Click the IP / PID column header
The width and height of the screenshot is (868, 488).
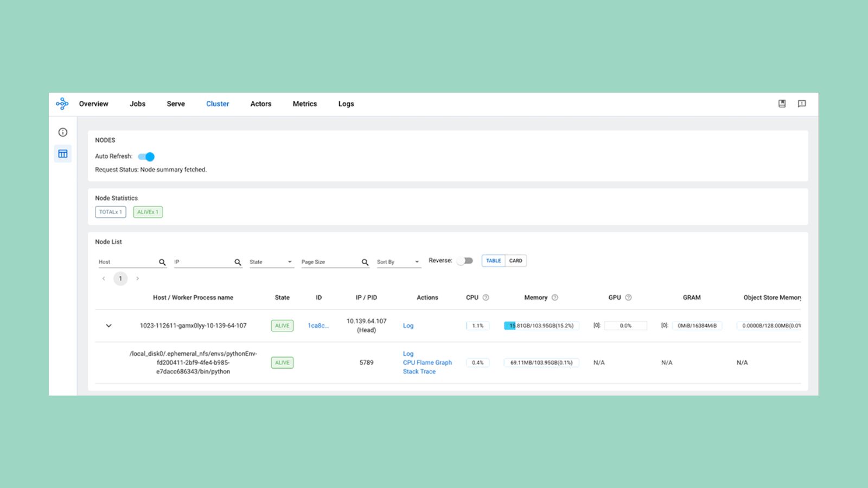[x=367, y=298]
